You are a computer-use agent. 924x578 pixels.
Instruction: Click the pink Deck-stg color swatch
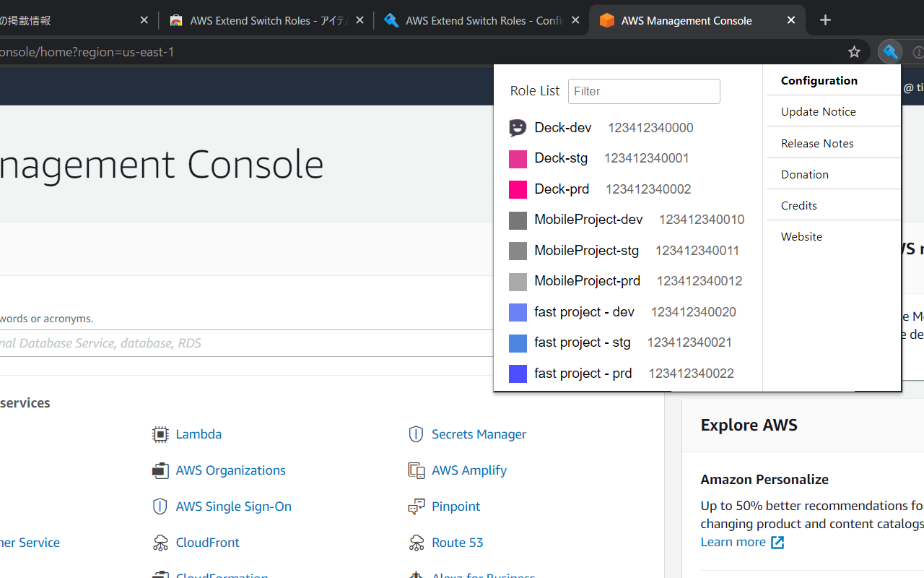click(x=518, y=158)
